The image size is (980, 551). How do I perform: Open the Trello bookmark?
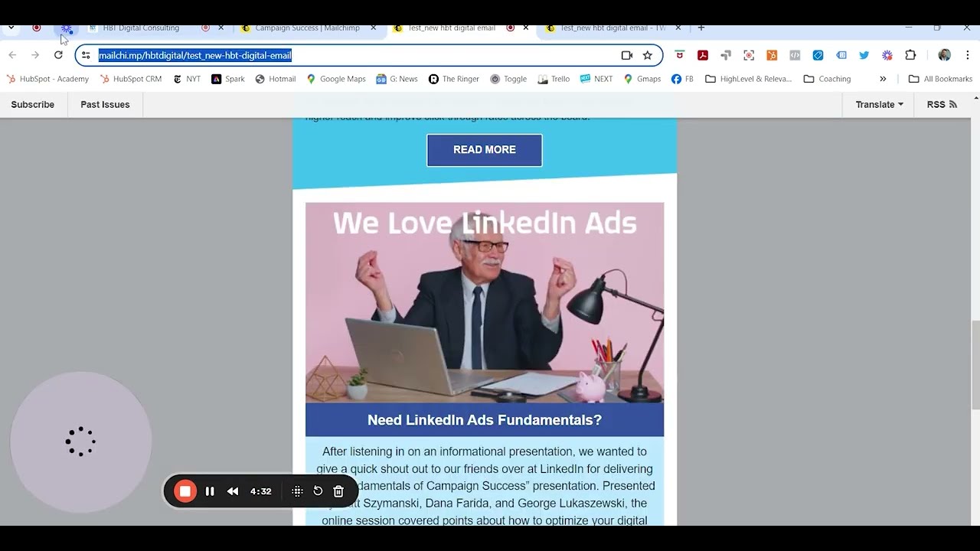coord(554,79)
